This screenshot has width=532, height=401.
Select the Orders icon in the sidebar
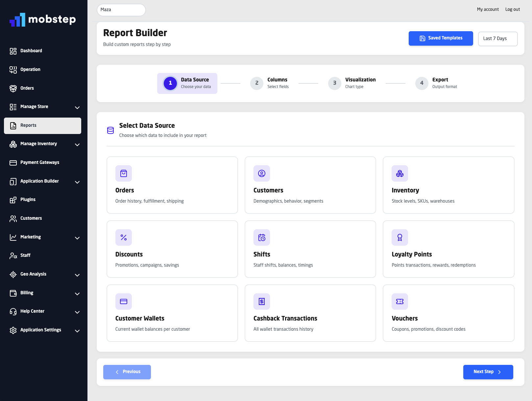pos(13,88)
